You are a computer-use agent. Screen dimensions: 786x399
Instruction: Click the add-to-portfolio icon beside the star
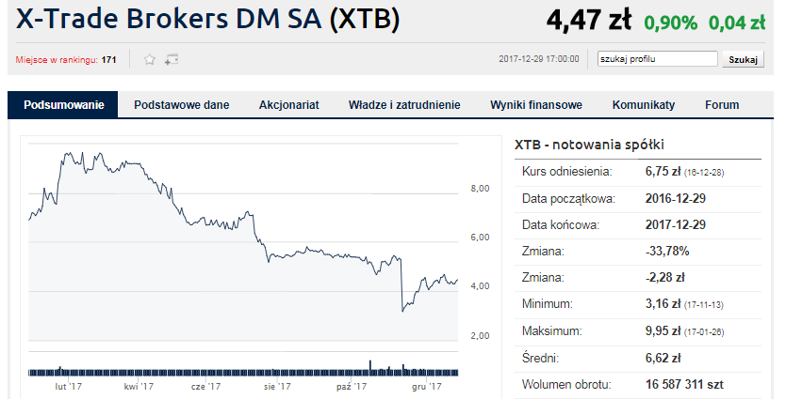171,60
